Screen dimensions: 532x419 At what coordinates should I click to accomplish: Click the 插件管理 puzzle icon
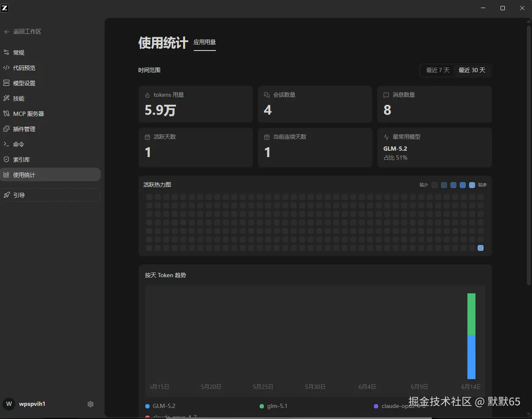[6, 129]
